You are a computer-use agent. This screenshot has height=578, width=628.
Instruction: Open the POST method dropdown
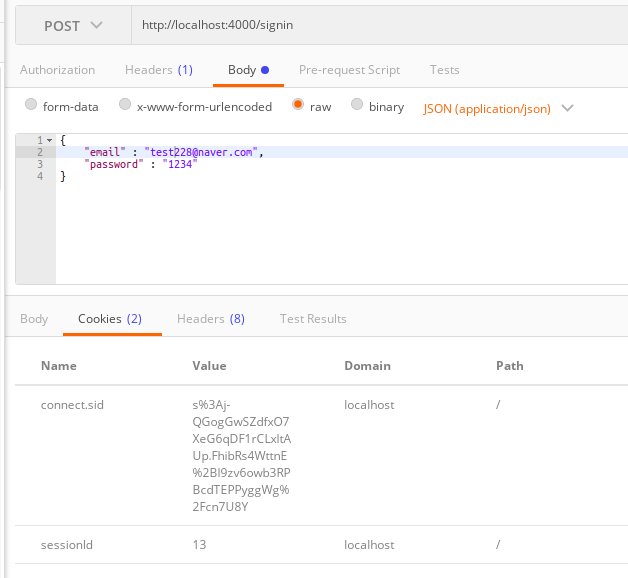[x=73, y=25]
